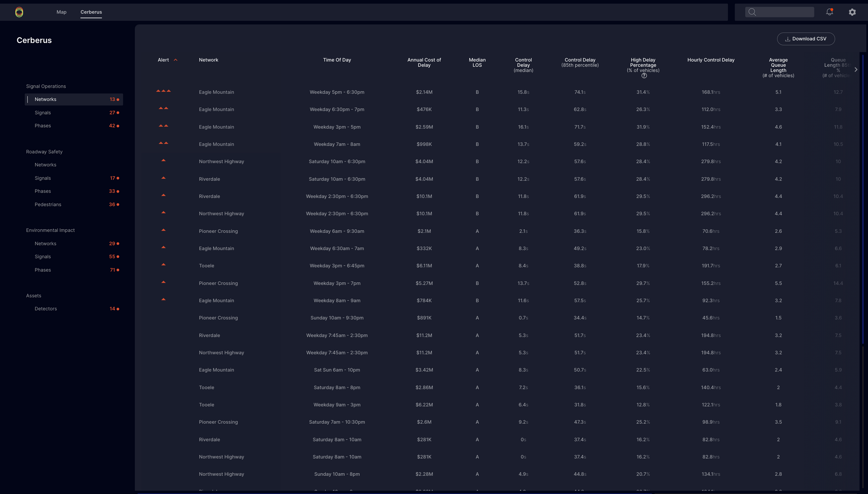
Task: Open the notifications bell
Action: tap(829, 12)
